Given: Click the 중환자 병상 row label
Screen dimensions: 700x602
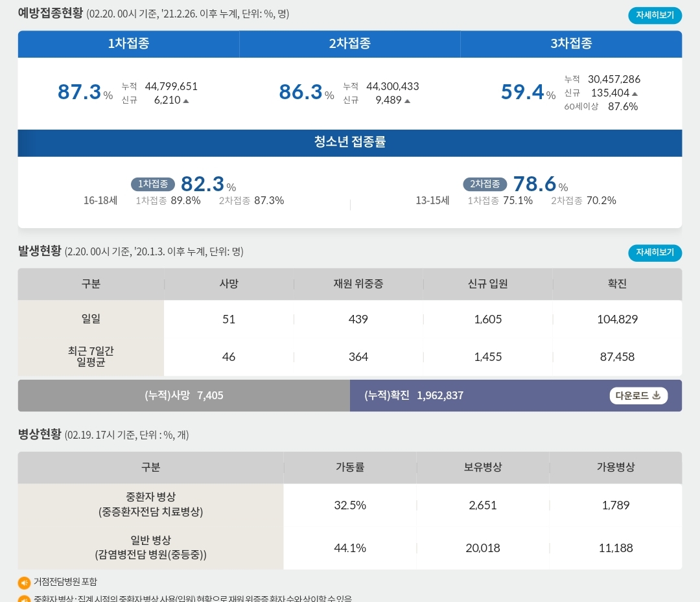Looking at the screenshot, I should click(150, 504).
